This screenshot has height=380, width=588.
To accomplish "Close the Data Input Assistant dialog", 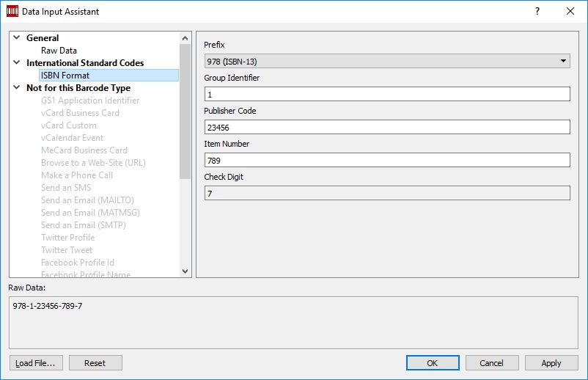I will click(570, 11).
